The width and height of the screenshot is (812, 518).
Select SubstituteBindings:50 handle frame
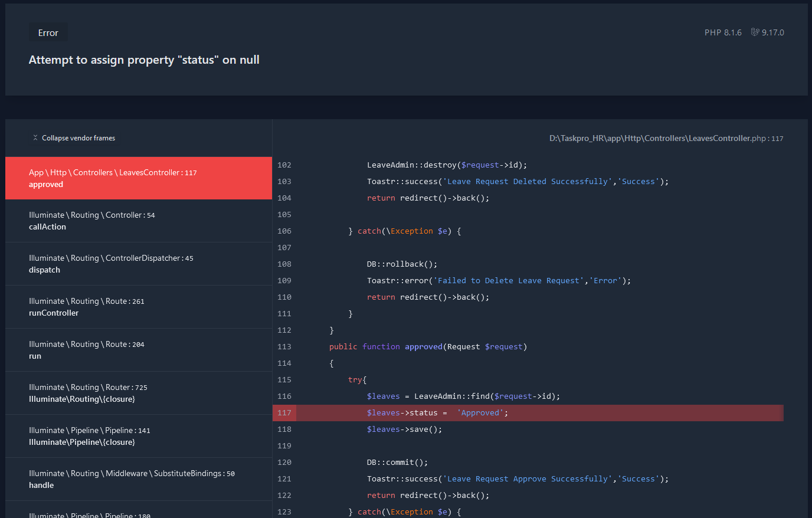[139, 479]
